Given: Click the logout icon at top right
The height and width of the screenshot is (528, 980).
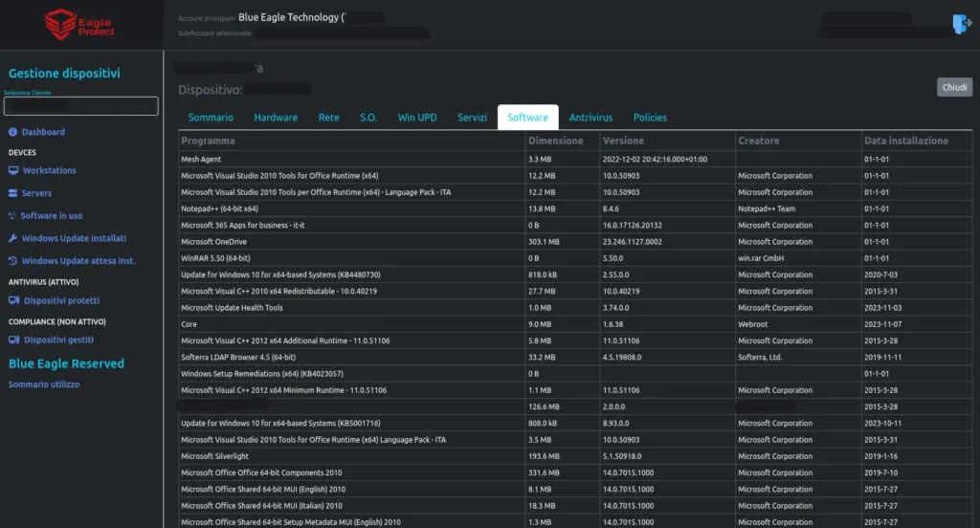Looking at the screenshot, I should tap(961, 24).
